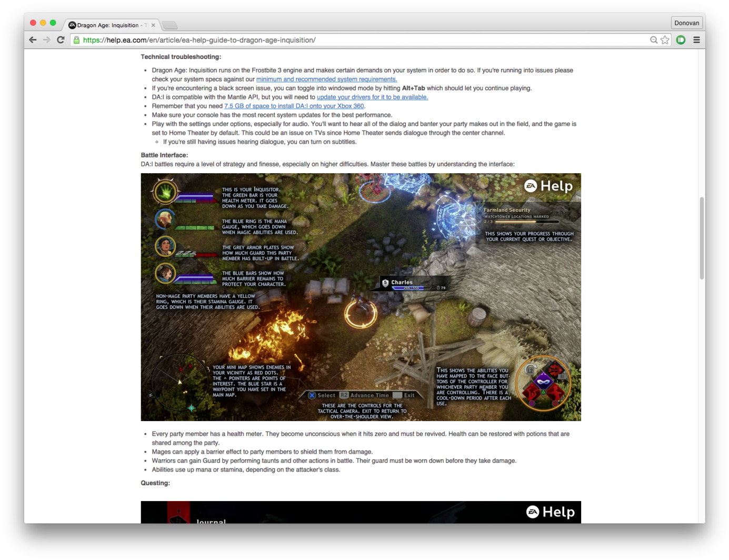This screenshot has width=729, height=560.
Task: Open the Chrome hamburger menu
Action: click(696, 40)
